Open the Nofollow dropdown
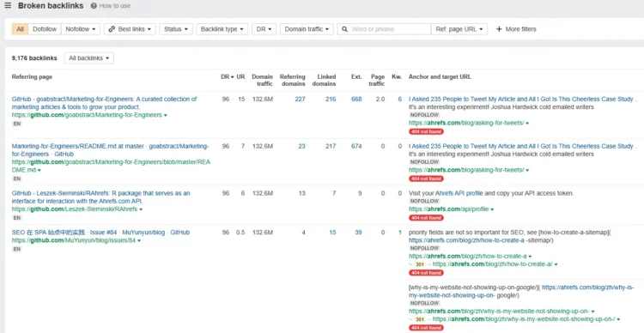644x333 pixels. 81,29
